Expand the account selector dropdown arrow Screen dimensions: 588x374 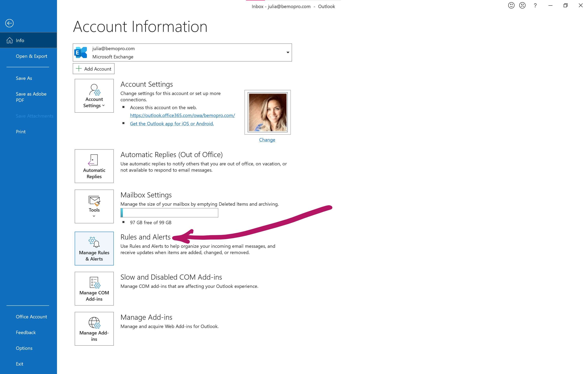pyautogui.click(x=288, y=53)
